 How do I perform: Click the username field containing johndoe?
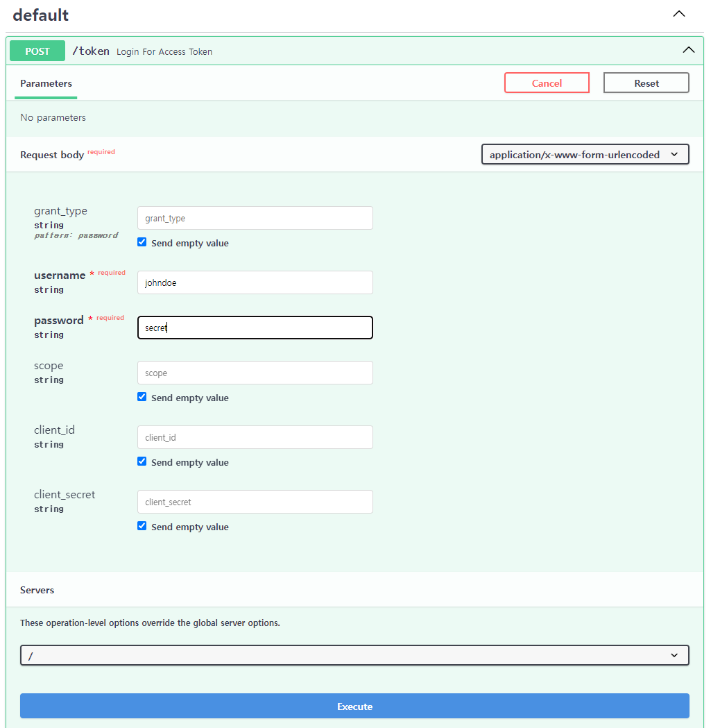(255, 282)
